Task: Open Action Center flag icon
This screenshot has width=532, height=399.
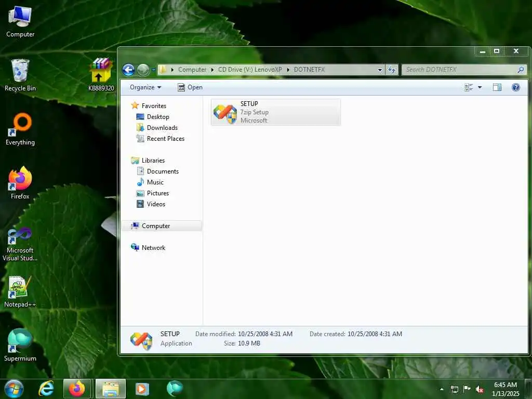Action: pos(467,389)
